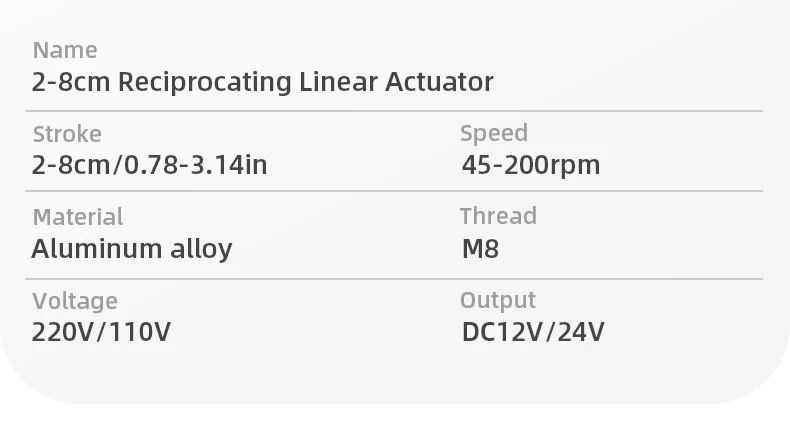Select the 45-200rpm speed value
The height and width of the screenshot is (442, 790).
[x=531, y=166]
